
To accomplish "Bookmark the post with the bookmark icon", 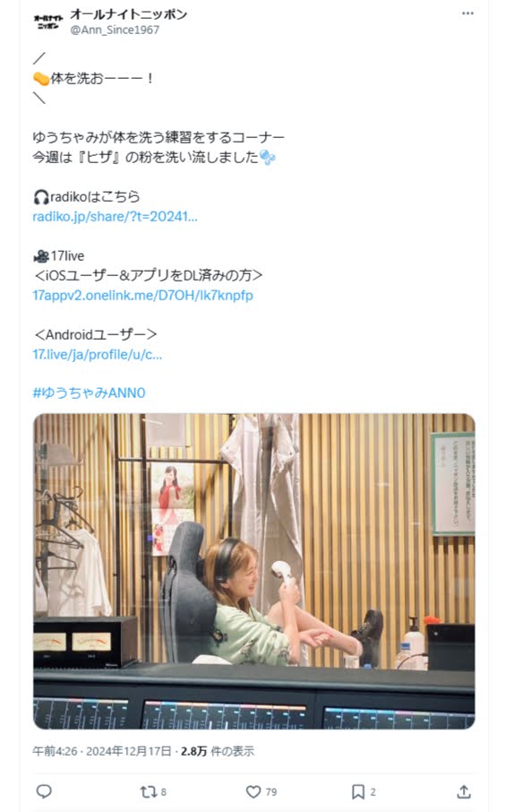I will (x=357, y=791).
